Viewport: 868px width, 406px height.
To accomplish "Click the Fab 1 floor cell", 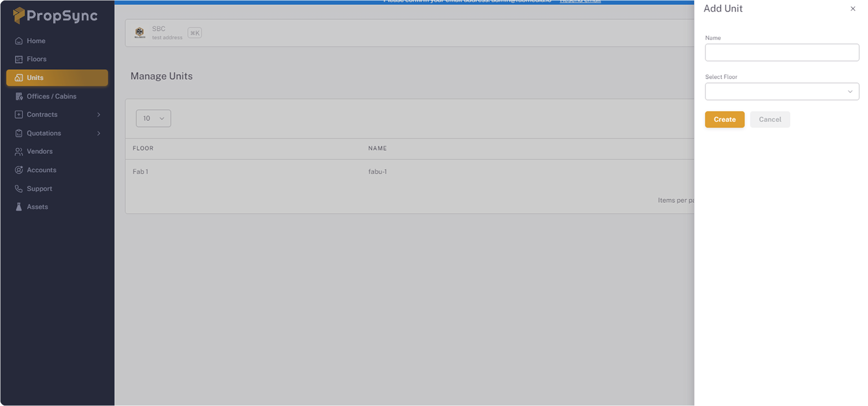I will [x=140, y=172].
